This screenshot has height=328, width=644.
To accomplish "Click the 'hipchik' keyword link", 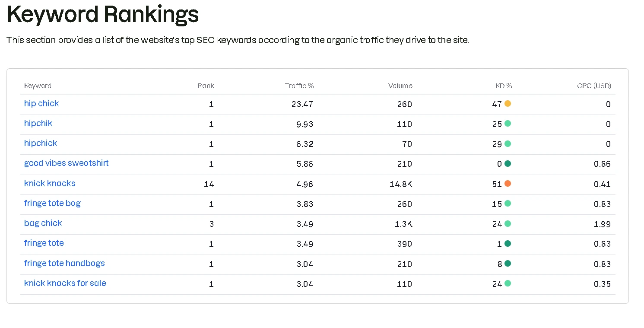I will (x=38, y=124).
